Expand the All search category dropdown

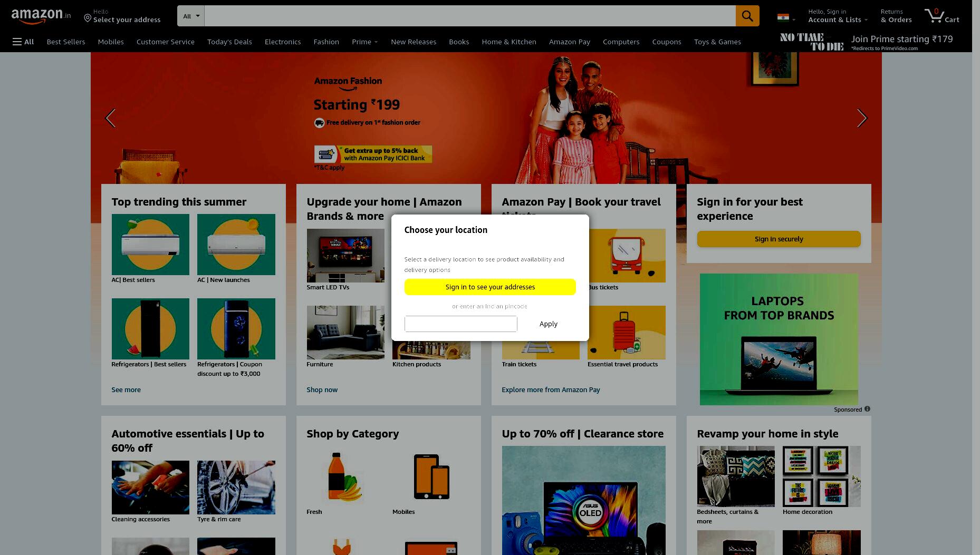(191, 16)
